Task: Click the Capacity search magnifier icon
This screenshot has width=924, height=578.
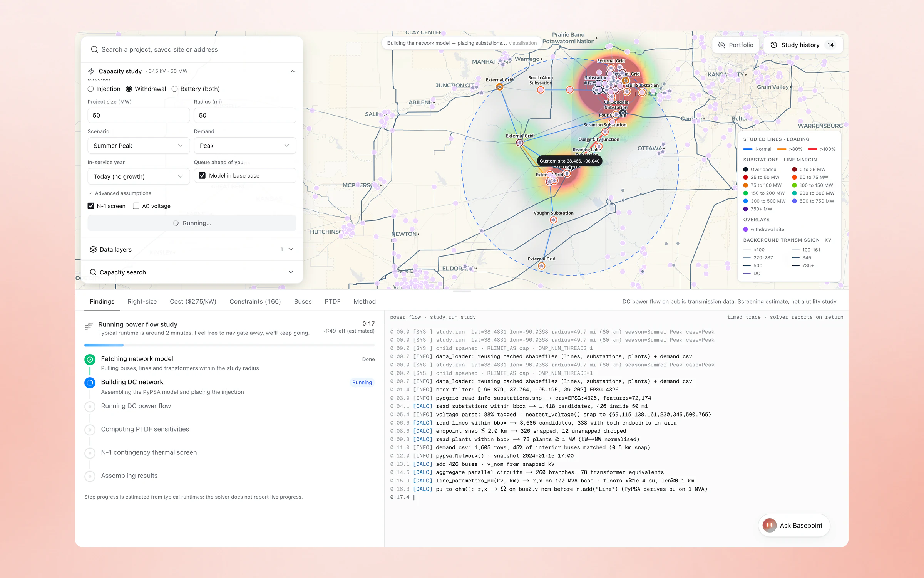Action: pos(93,272)
